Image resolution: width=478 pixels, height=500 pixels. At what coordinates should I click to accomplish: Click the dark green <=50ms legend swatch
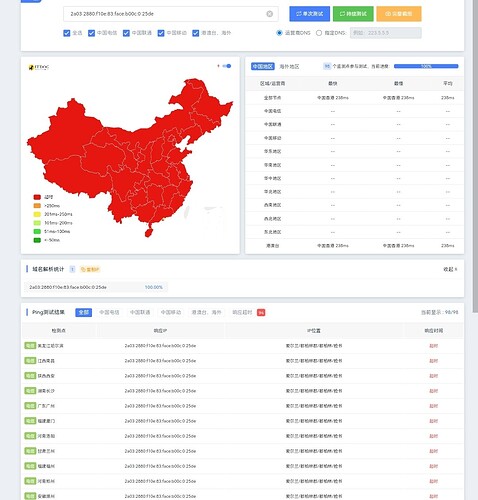click(37, 240)
